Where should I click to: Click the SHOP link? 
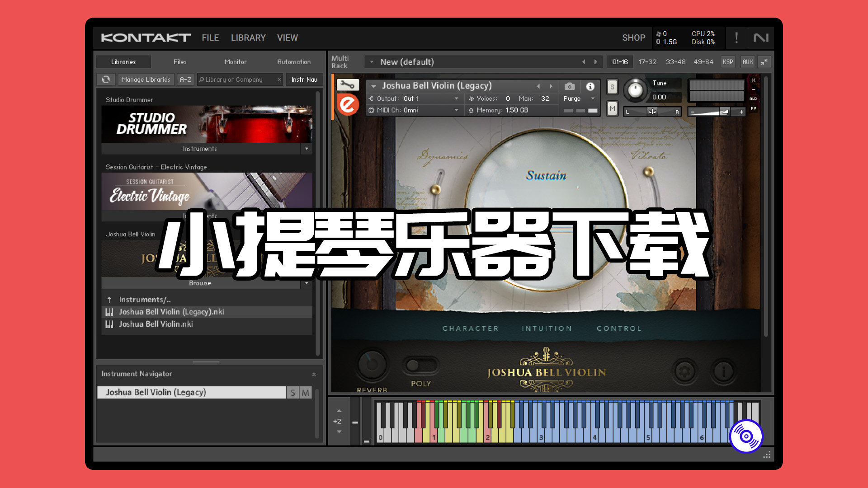tap(633, 38)
